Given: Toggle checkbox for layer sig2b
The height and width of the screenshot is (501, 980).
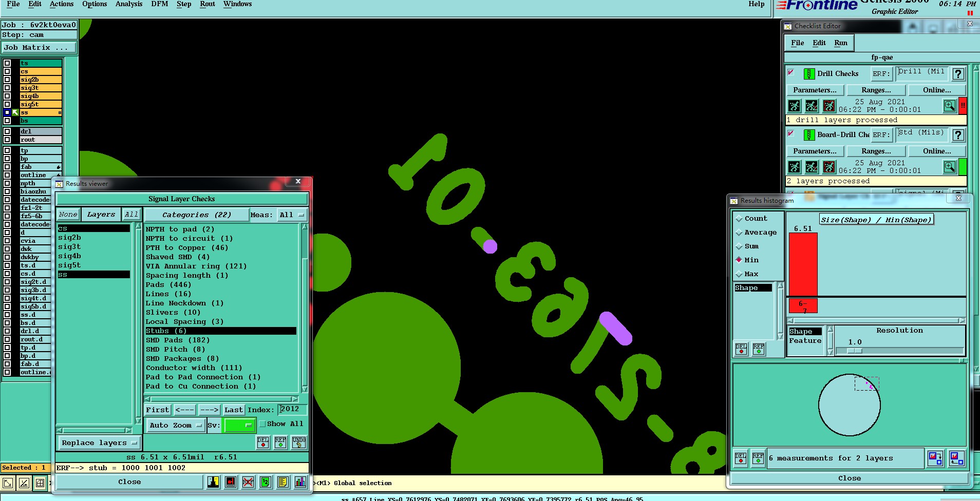Looking at the screenshot, I should [7, 80].
